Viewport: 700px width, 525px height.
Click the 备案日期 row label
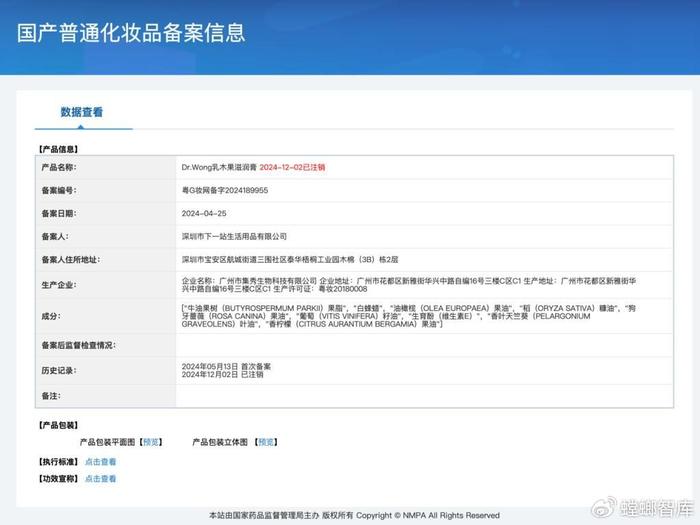[x=59, y=214]
